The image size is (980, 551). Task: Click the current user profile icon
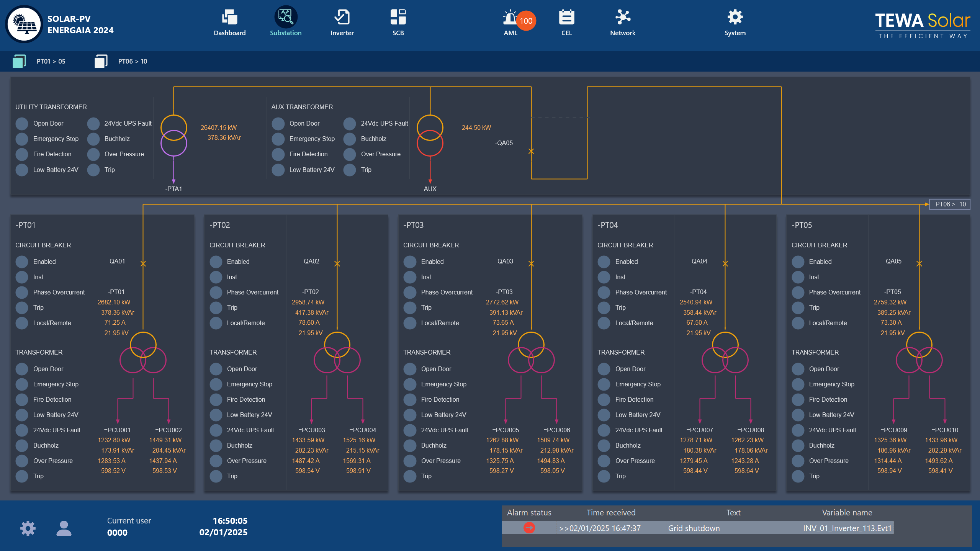click(64, 528)
